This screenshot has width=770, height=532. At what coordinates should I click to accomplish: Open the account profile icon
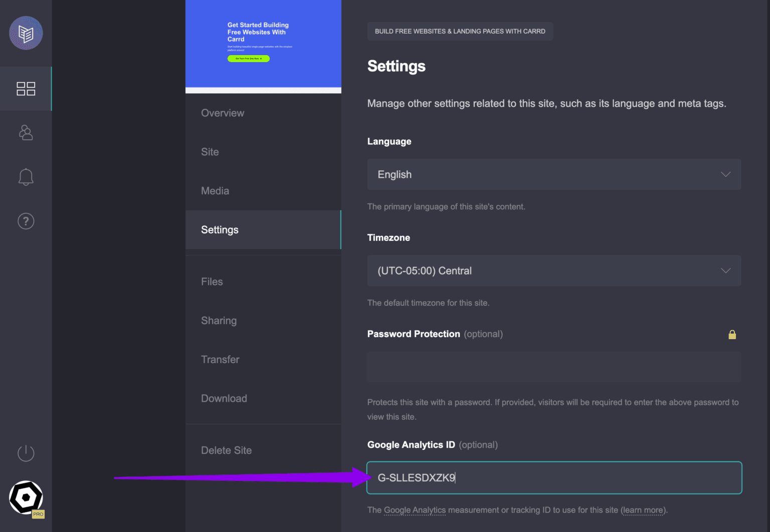26,133
